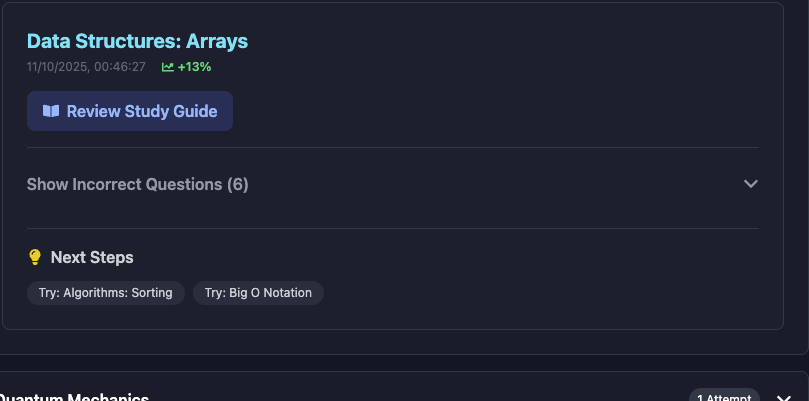The image size is (809, 401).
Task: Expand the Quantum Mechanics section chevron
Action: point(784,397)
